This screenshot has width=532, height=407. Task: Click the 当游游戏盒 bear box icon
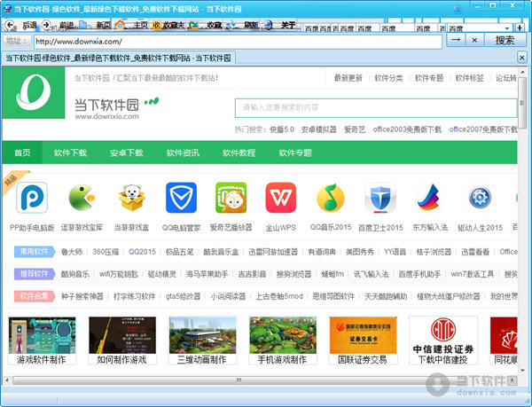click(131, 198)
